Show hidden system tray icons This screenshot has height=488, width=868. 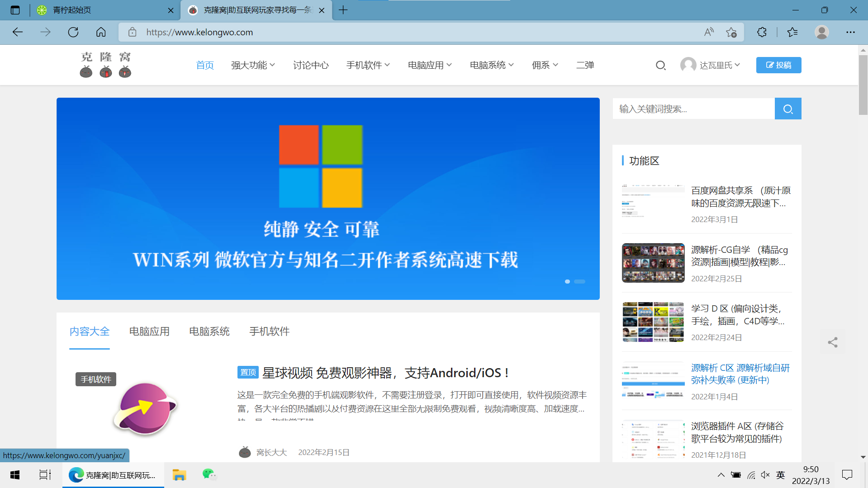(721, 475)
